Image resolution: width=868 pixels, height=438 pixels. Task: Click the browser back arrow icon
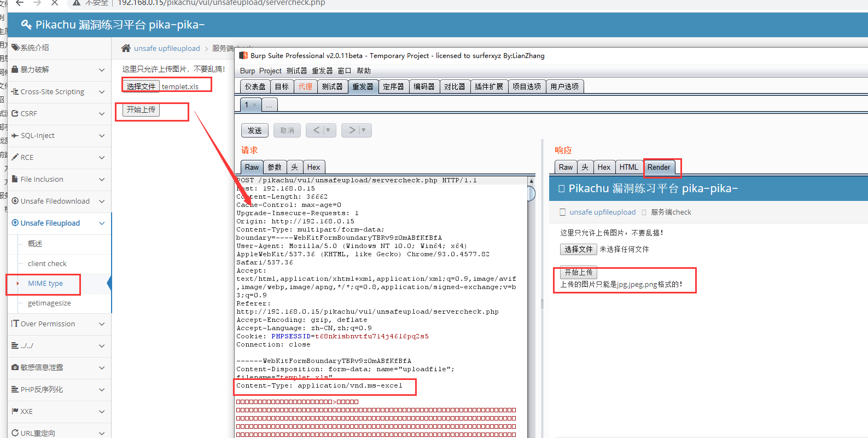pyautogui.click(x=20, y=3)
